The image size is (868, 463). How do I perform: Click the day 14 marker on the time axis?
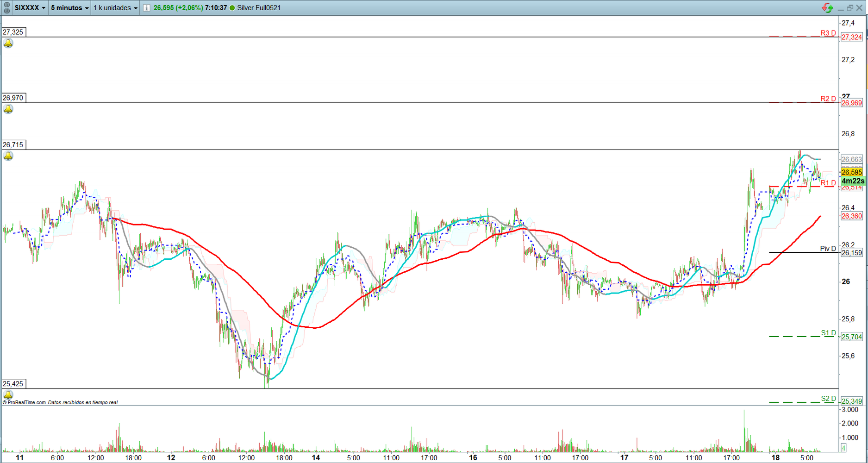coord(316,457)
